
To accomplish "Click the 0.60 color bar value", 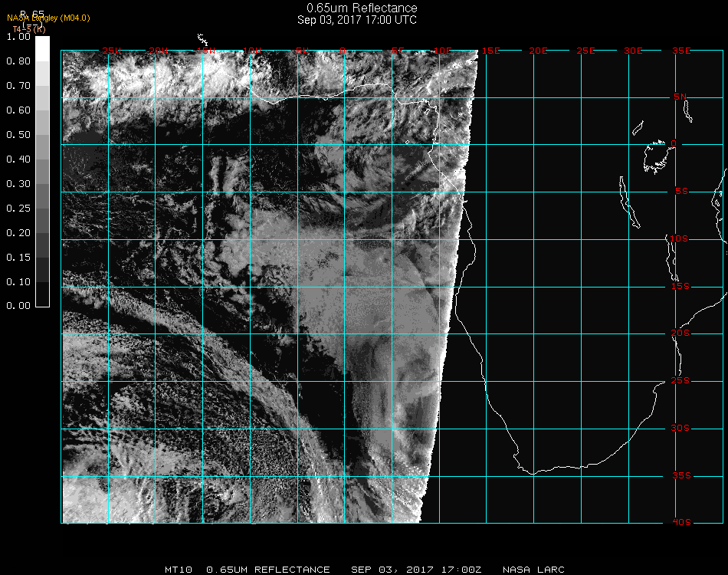I will [x=18, y=110].
